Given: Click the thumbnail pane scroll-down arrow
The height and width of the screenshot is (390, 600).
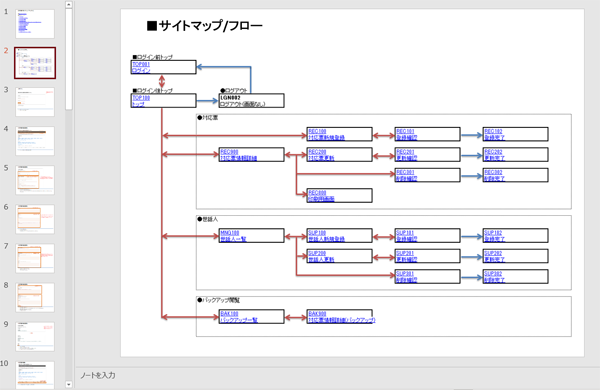Looking at the screenshot, I should pyautogui.click(x=69, y=384).
